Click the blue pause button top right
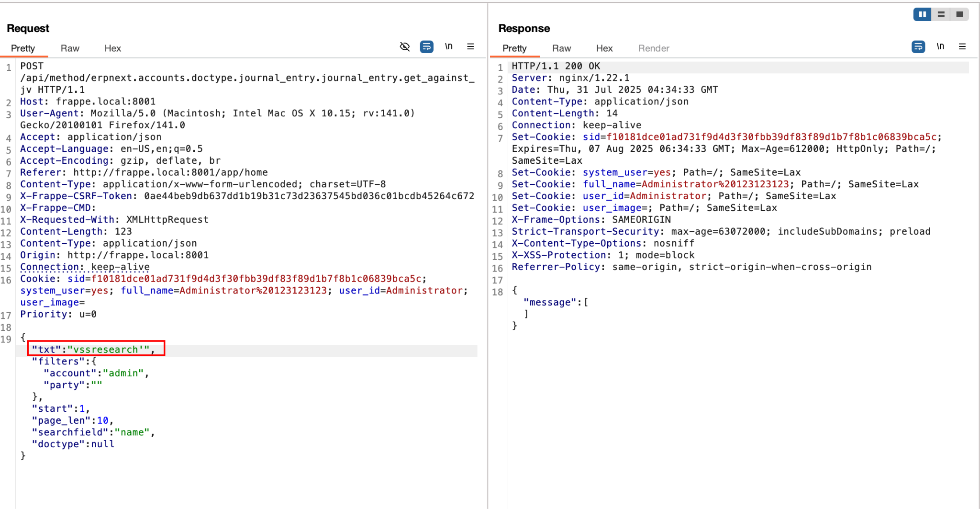The width and height of the screenshot is (980, 509). point(922,14)
